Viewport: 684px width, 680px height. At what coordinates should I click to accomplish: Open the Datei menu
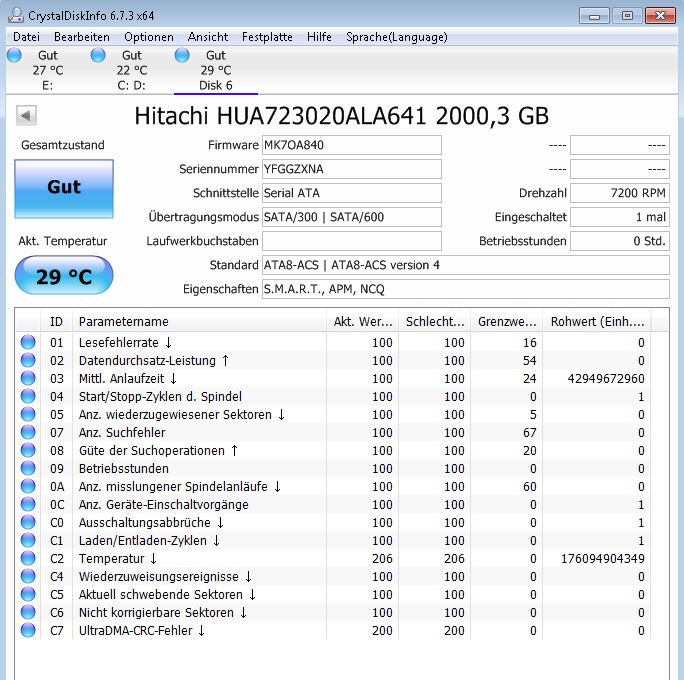pyautogui.click(x=26, y=37)
